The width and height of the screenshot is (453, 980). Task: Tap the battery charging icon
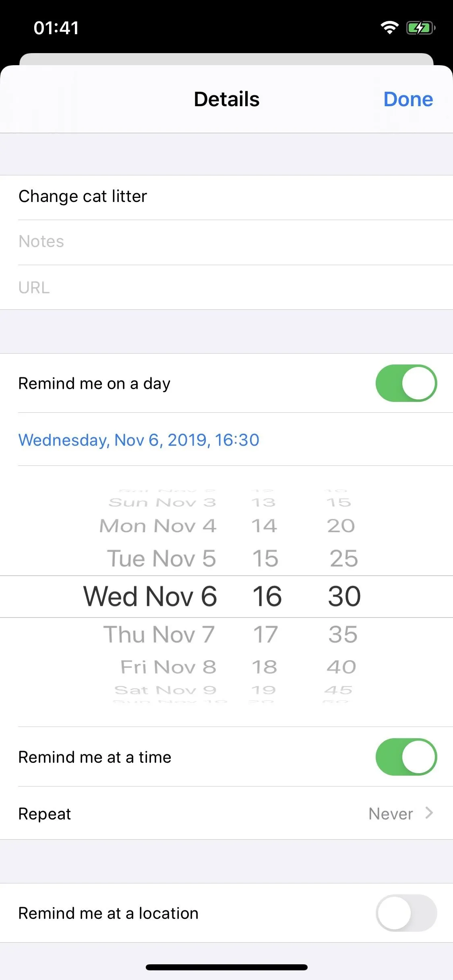[421, 28]
